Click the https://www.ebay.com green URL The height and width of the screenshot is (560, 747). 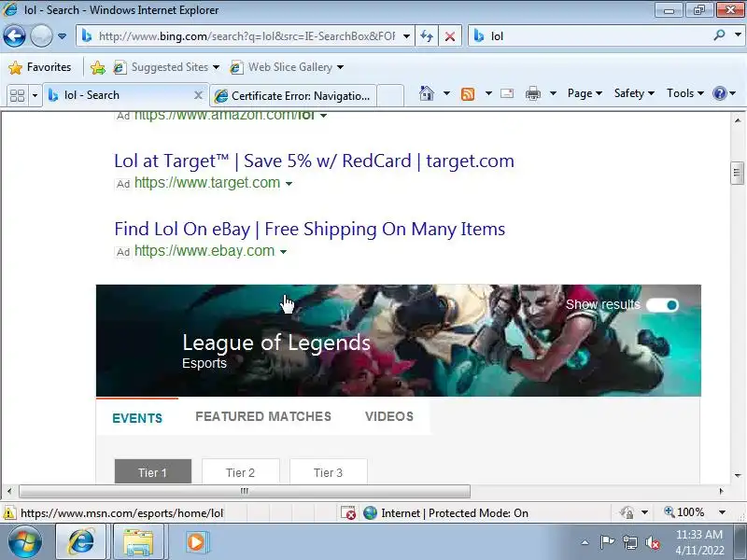click(204, 251)
